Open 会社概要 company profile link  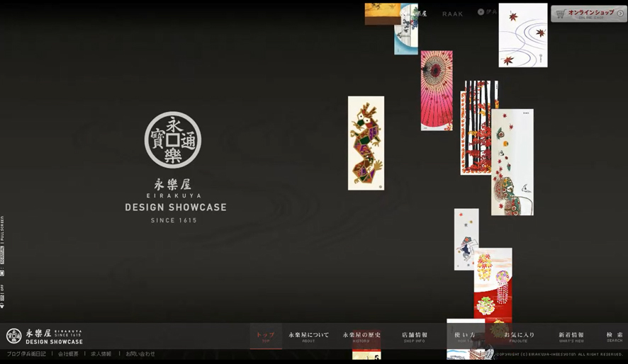click(x=68, y=354)
